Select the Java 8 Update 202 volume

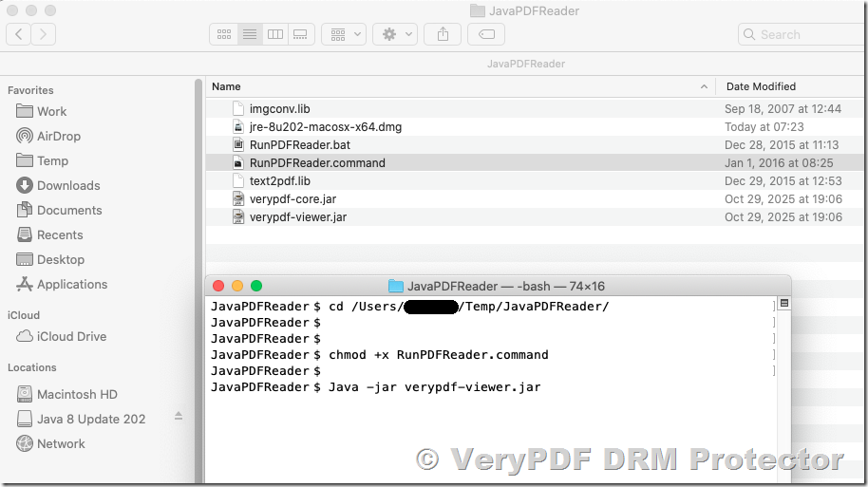pos(91,419)
